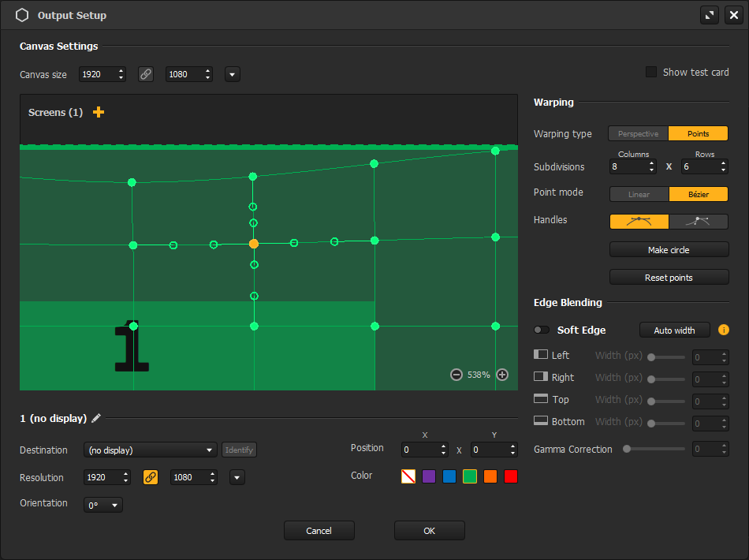The height and width of the screenshot is (560, 749).
Task: Open the canvas size presets dropdown arrow
Action: [x=232, y=73]
